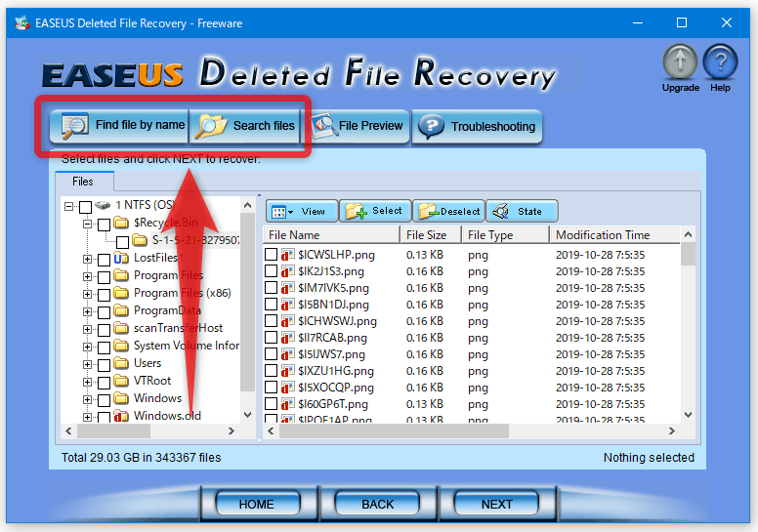This screenshot has height=532, width=758.
Task: Check the scanTransferHost folder checkbox
Action: tap(104, 330)
